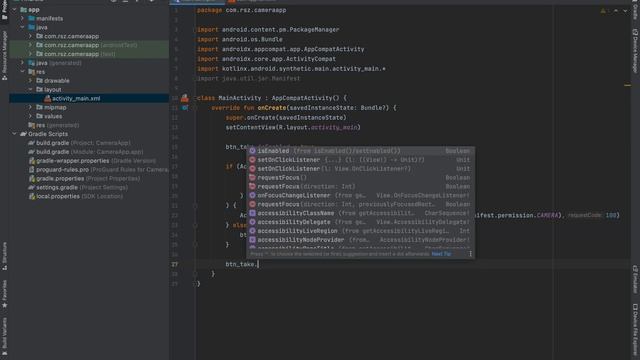This screenshot has height=360, width=640.
Task: Open build.gradle (Module: CameraApp.app)
Action: coord(85,152)
